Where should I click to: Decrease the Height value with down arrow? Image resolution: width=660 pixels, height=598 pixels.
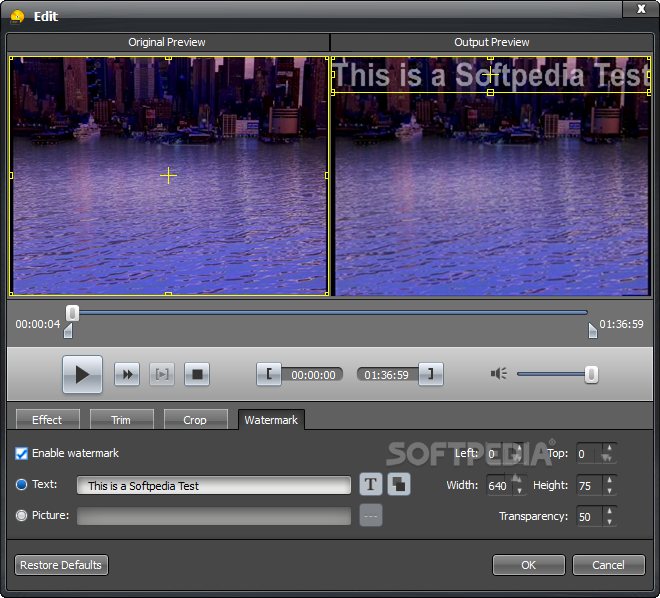609,491
